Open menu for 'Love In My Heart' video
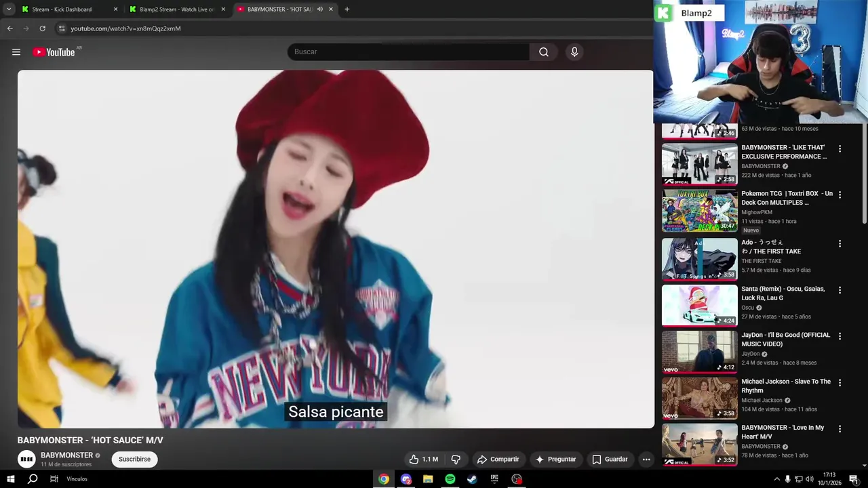 pyautogui.click(x=840, y=429)
